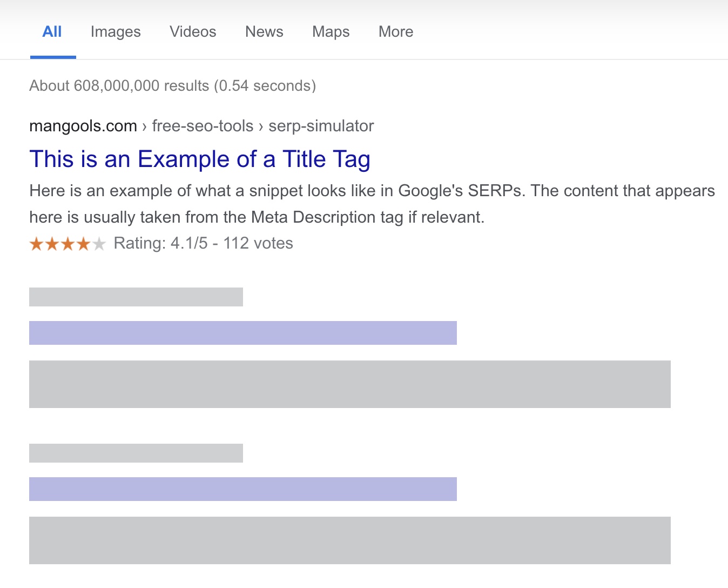The height and width of the screenshot is (588, 728).
Task: Select the free-seo-tools breadcrumb segment
Action: click(x=201, y=125)
